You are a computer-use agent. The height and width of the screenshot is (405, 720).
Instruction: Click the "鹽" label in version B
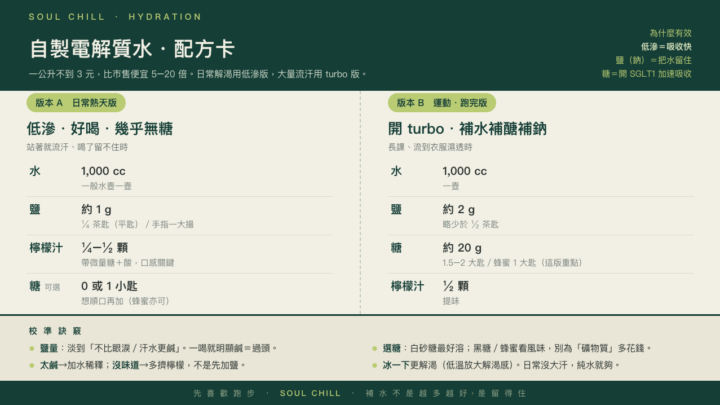[396, 209]
